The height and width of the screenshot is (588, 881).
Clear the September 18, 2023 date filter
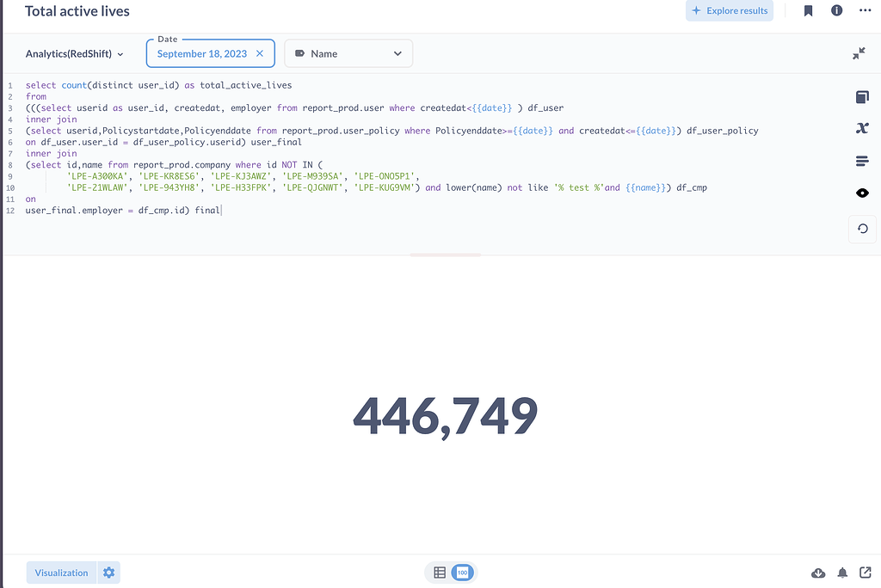(260, 52)
